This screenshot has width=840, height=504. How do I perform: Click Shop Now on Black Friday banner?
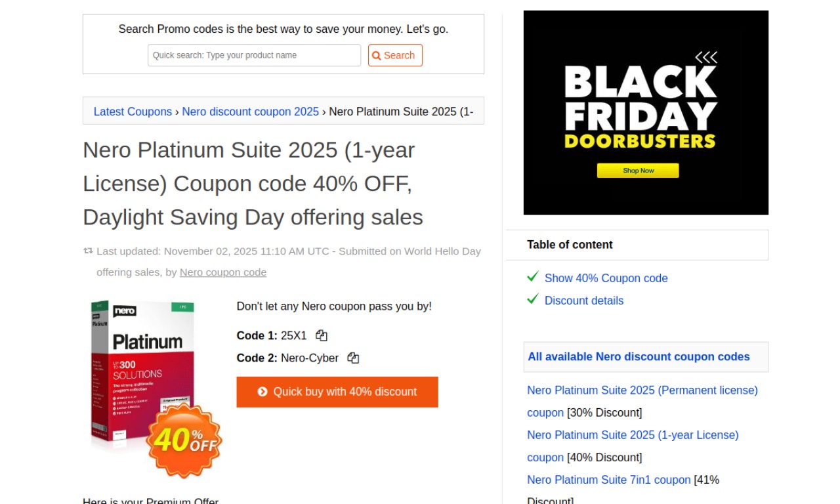tap(638, 171)
